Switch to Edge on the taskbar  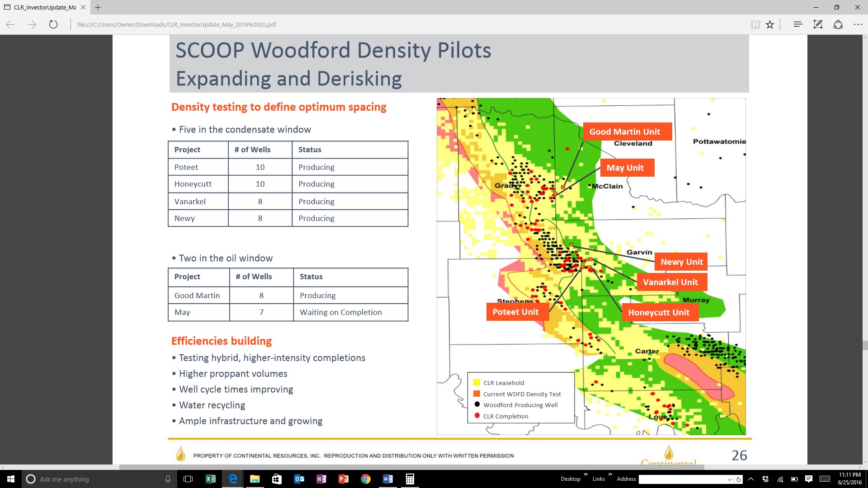coord(233,479)
